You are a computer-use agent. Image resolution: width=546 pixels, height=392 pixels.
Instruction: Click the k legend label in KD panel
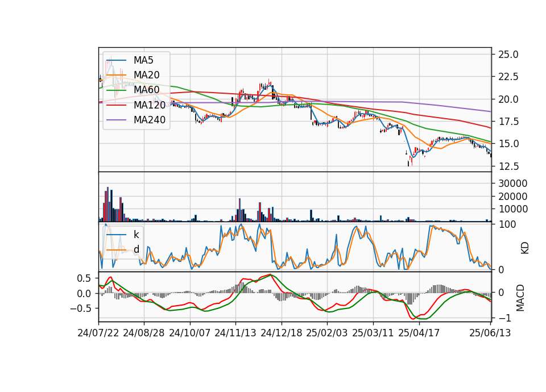coord(136,235)
